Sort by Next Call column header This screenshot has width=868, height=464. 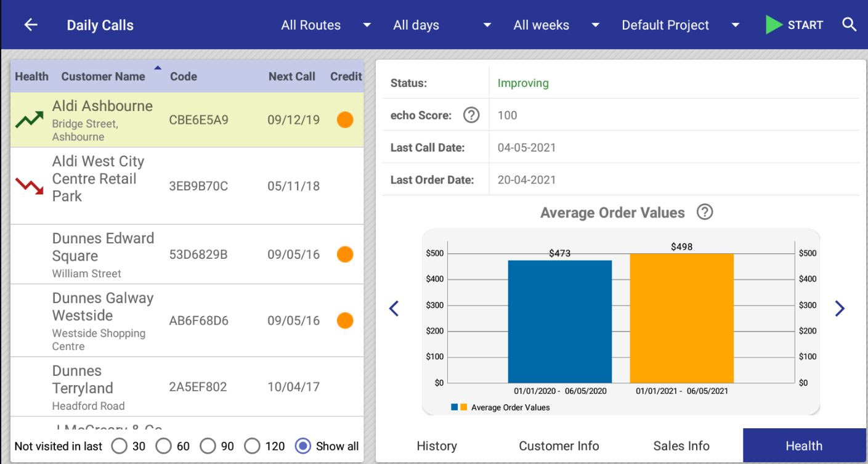click(x=292, y=76)
